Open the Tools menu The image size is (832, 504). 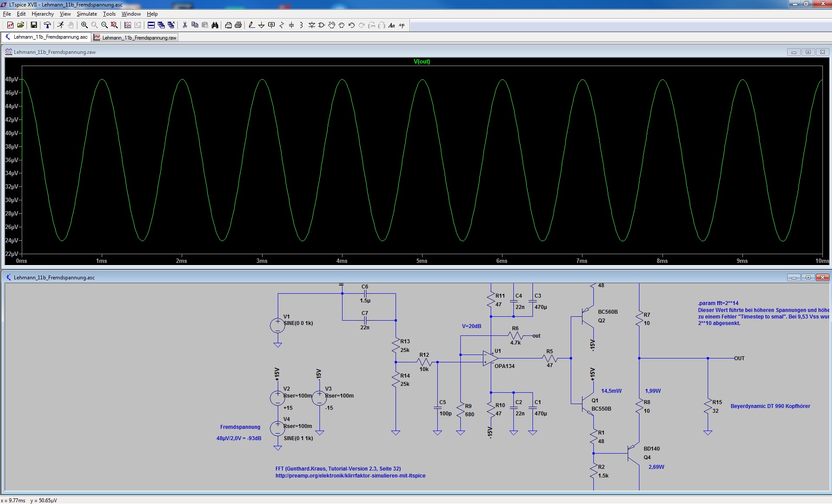109,14
